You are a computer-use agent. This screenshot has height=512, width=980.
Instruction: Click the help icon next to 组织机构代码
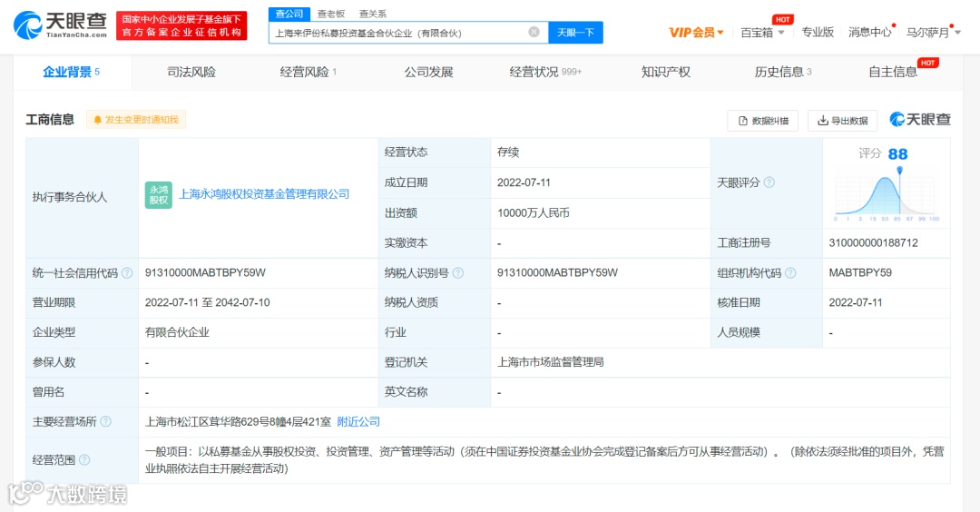coord(790,272)
